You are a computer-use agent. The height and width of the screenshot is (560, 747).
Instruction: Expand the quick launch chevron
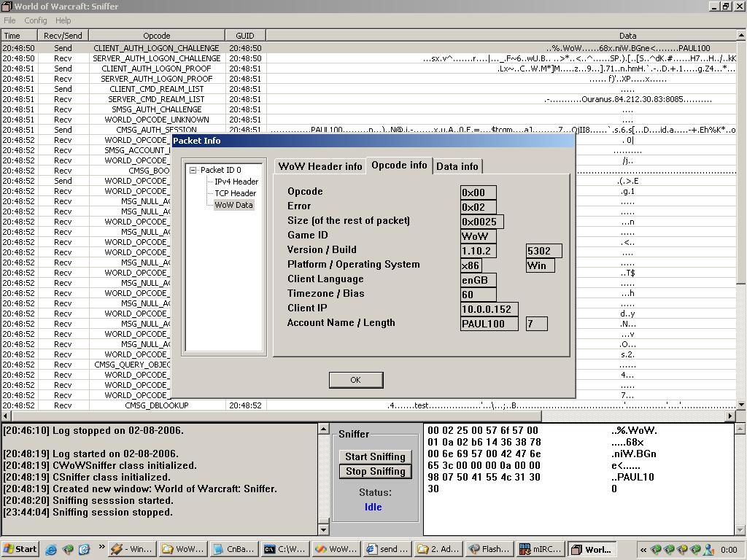pos(101,547)
